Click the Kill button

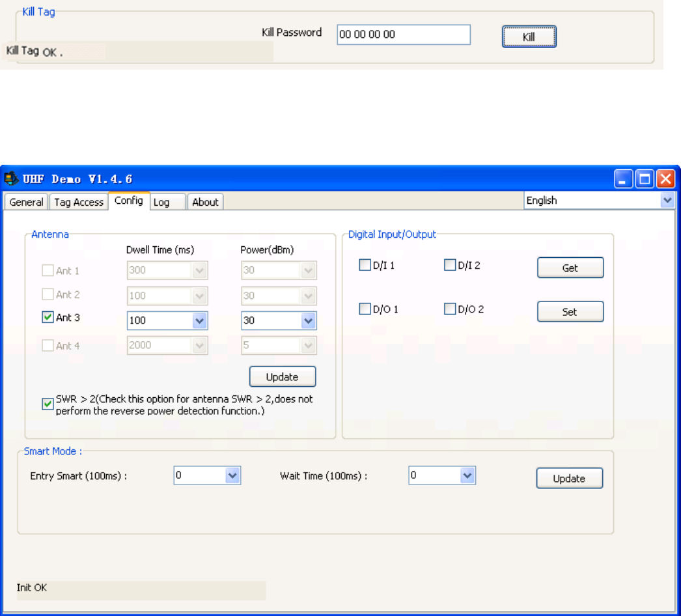coord(529,36)
